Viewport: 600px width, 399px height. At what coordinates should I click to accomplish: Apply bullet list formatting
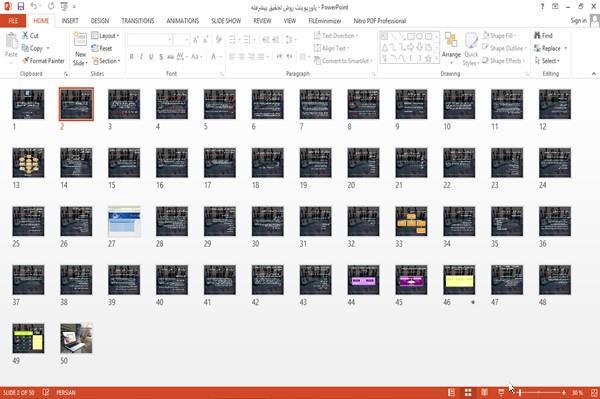(232, 40)
